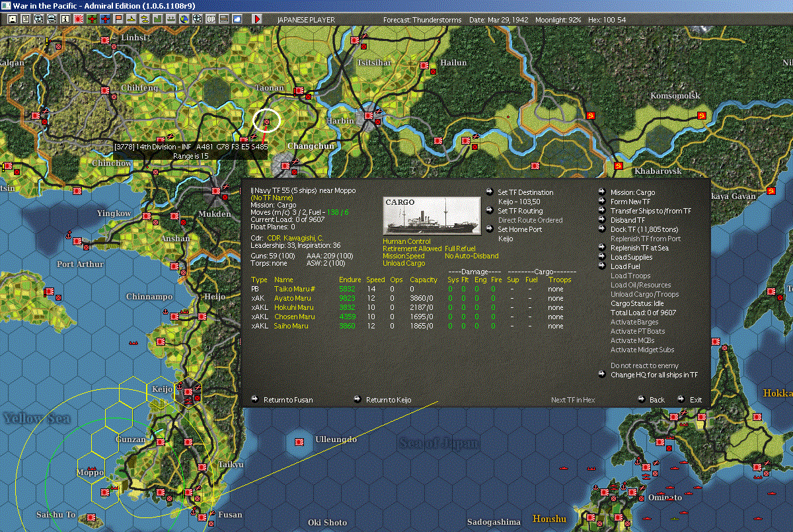The height and width of the screenshot is (532, 793).
Task: Select the red plane on green toolbar icon
Action: (x=91, y=19)
